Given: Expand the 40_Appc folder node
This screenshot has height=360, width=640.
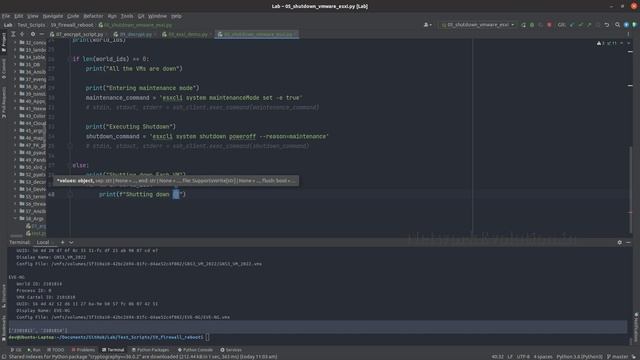Looking at the screenshot, I should 16,101.
